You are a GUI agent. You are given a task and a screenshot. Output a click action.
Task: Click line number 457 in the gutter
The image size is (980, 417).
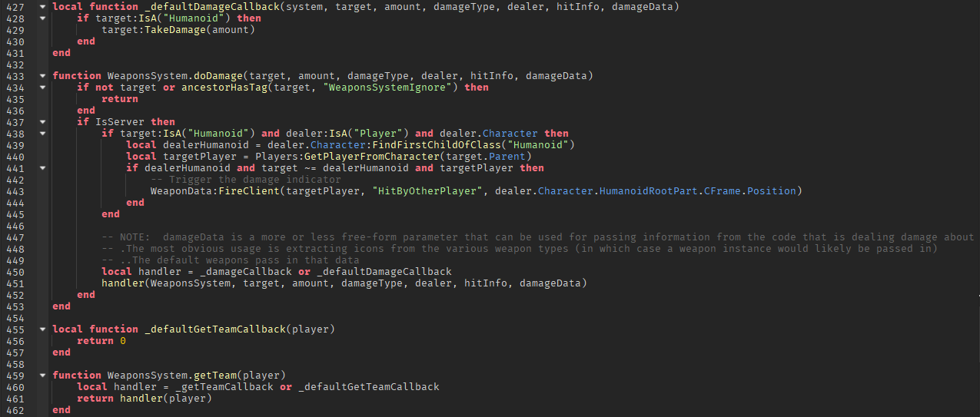pos(16,352)
